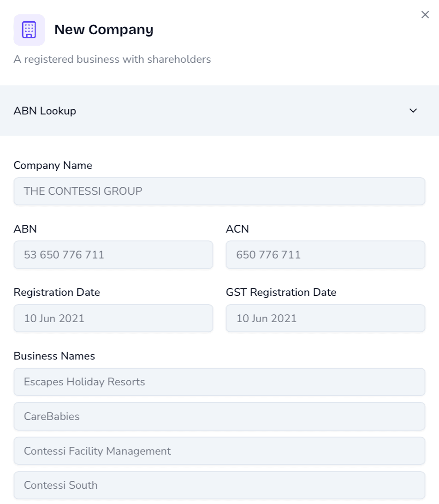The height and width of the screenshot is (504, 439).
Task: Click the close X icon
Action: 425,14
